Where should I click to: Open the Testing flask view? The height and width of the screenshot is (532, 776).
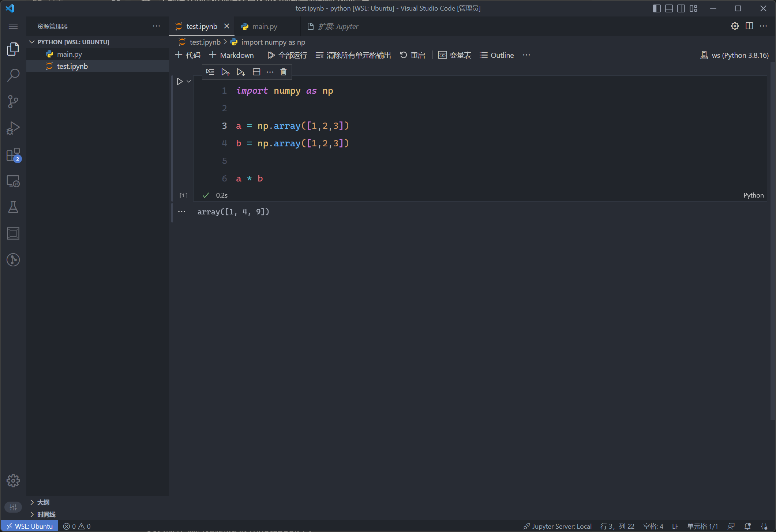[13, 207]
